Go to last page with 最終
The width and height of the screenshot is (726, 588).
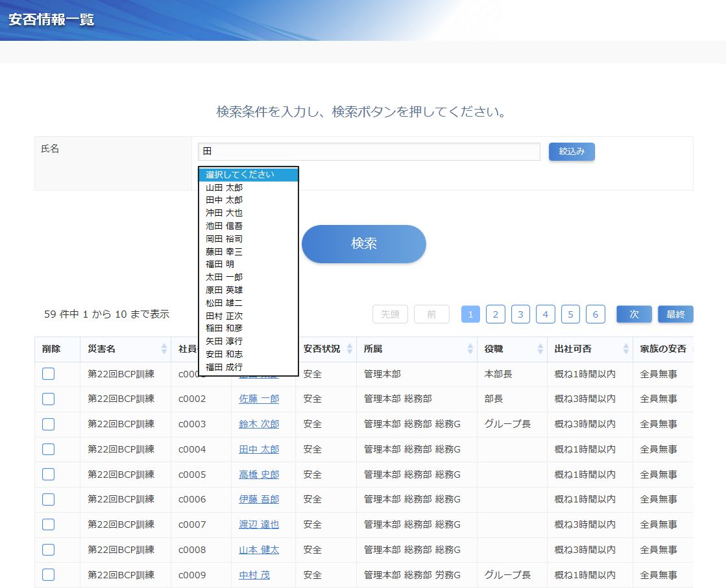click(x=675, y=314)
